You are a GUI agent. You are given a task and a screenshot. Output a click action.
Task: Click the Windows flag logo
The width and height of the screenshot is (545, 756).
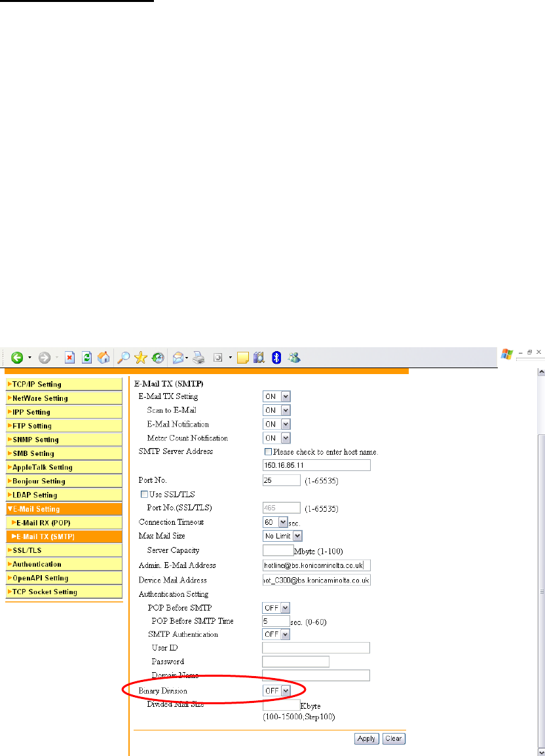click(507, 354)
